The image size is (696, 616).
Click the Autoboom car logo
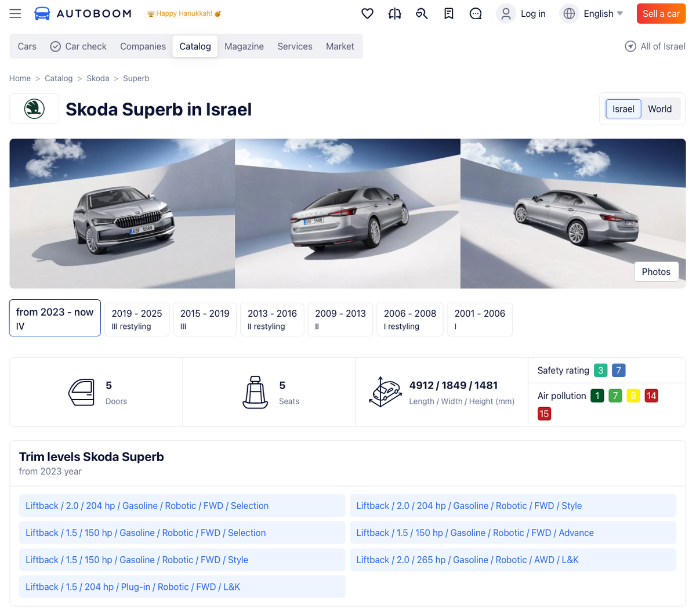[x=42, y=13]
